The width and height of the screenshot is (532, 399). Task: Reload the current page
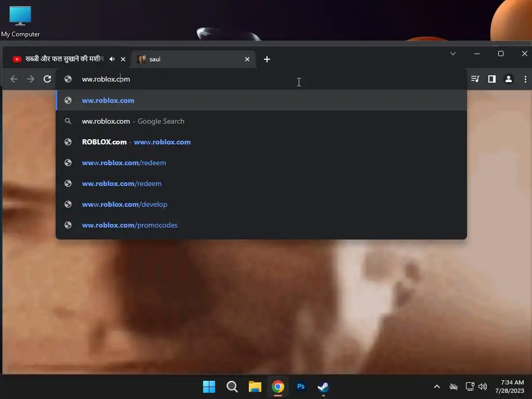[x=47, y=79]
